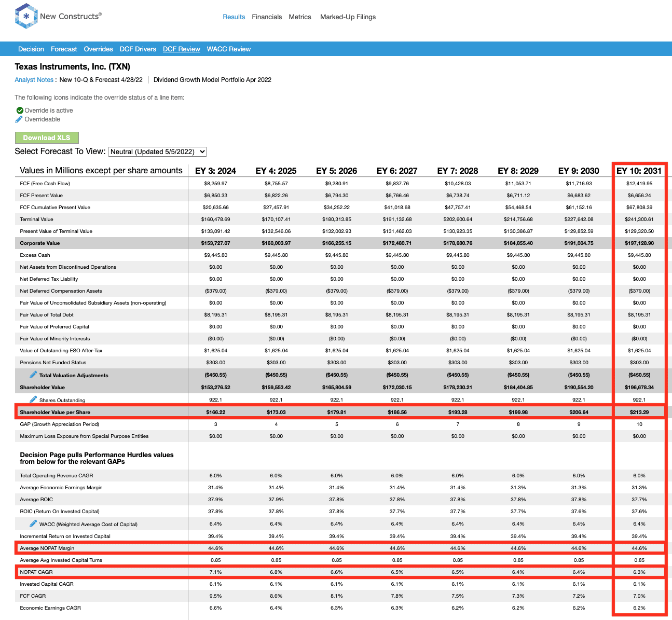Click the 7.1% NOPAT CAGR value

coord(215,572)
